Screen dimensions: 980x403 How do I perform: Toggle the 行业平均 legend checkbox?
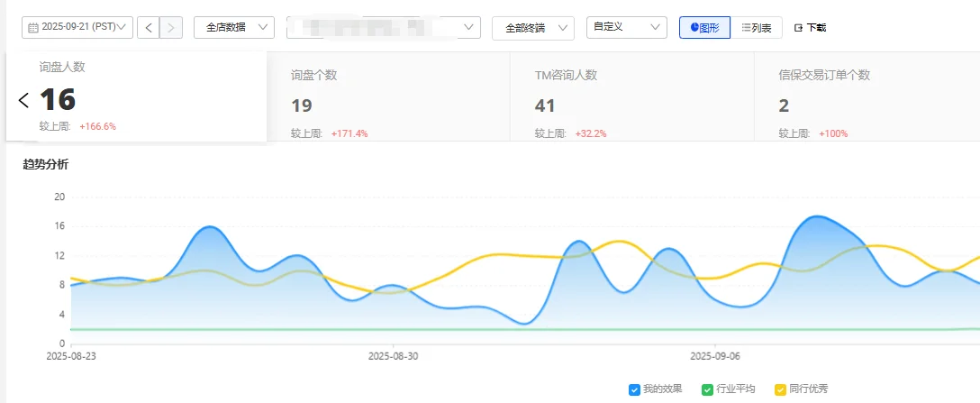tap(707, 389)
